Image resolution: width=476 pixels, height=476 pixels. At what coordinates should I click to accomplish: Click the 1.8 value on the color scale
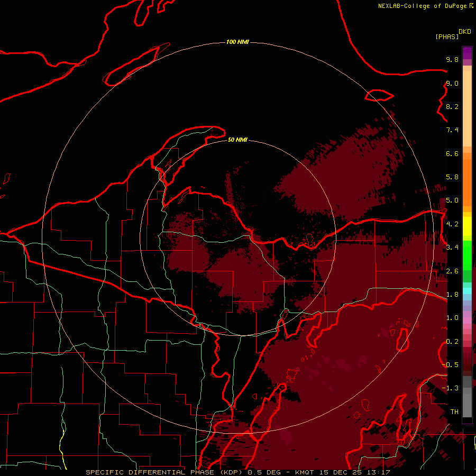452,295
